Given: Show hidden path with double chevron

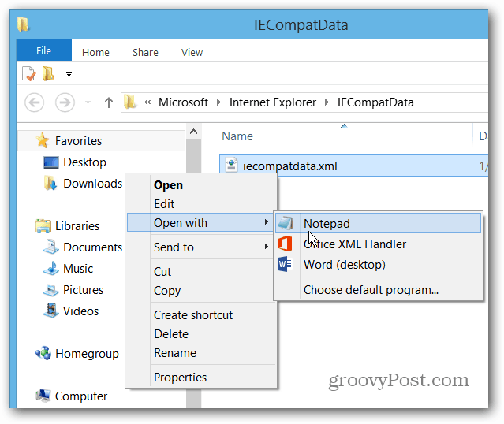Looking at the screenshot, I should (x=147, y=102).
